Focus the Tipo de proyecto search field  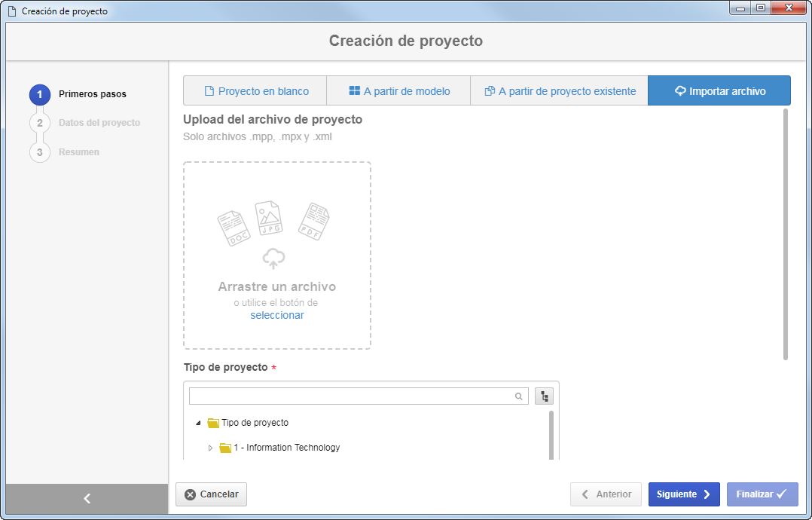(x=359, y=396)
